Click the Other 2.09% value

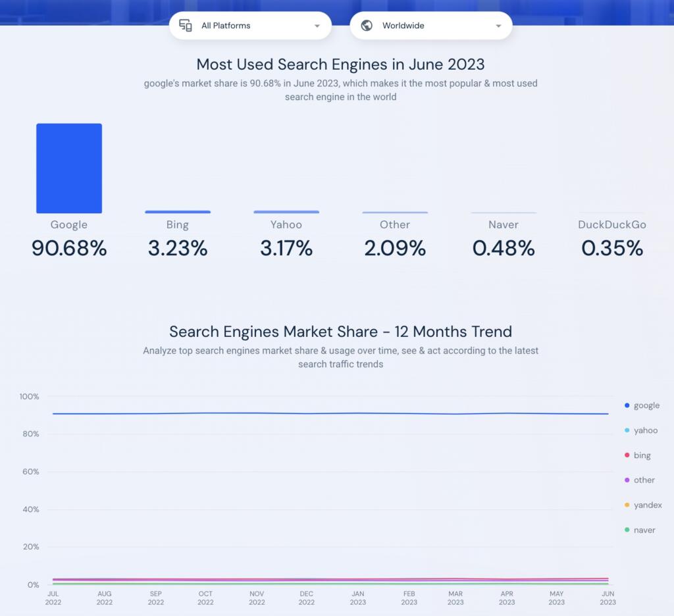pyautogui.click(x=395, y=248)
